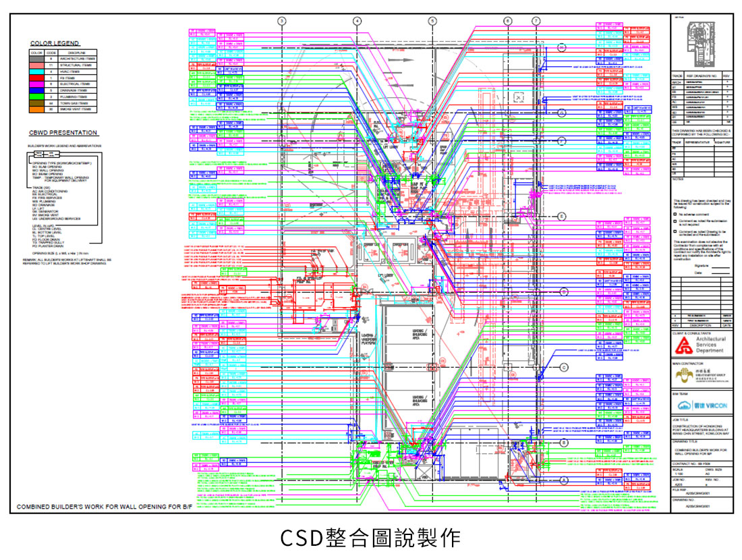The width and height of the screenshot is (742, 560).
Task: Click grid bubble A at lower right
Action: click(561, 480)
